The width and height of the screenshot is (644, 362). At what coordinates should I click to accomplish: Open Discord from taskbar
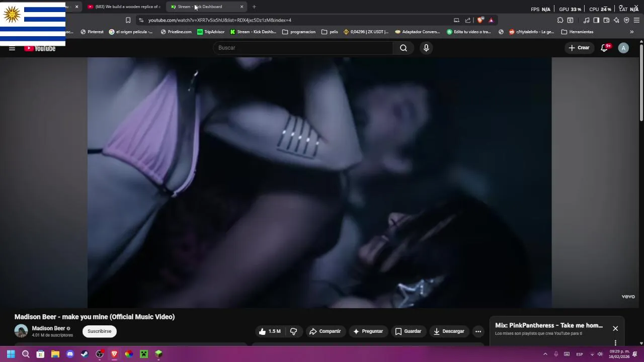[x=70, y=354]
